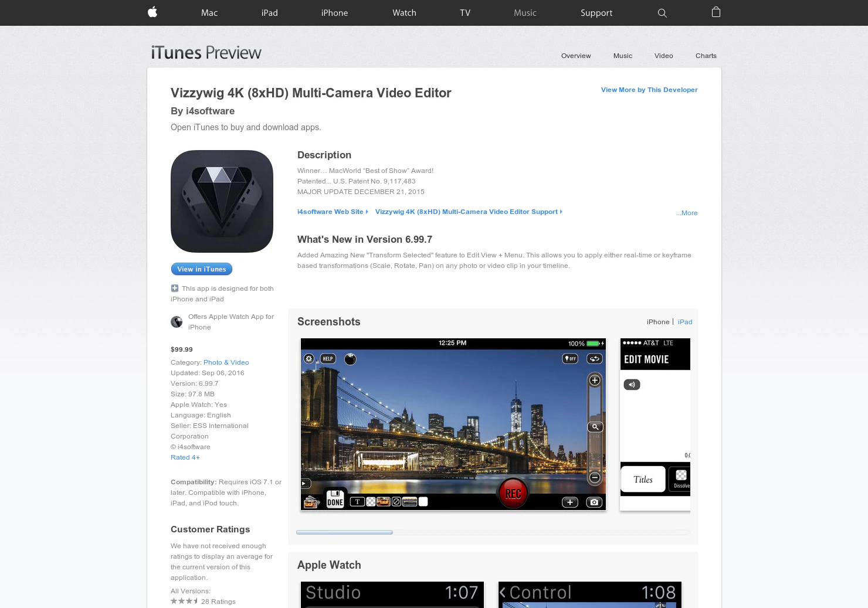The height and width of the screenshot is (608, 868).
Task: Select iPhone screenshots view
Action: coord(658,322)
